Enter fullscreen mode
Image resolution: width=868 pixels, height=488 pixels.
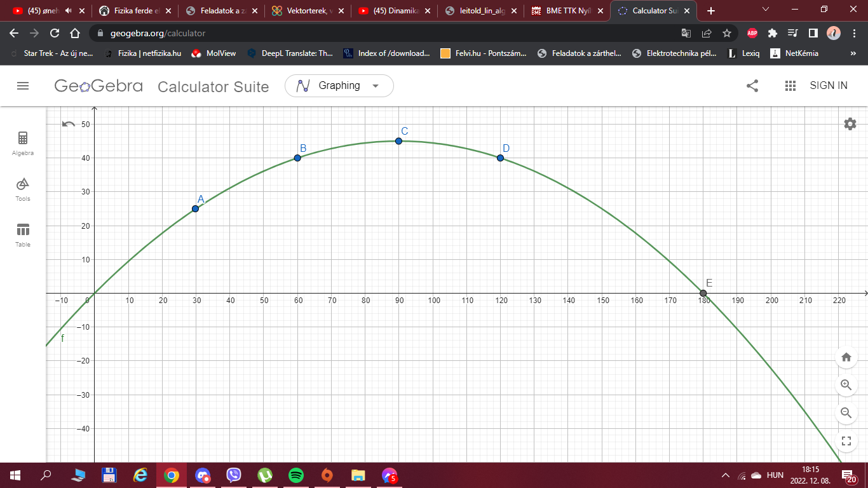(846, 440)
